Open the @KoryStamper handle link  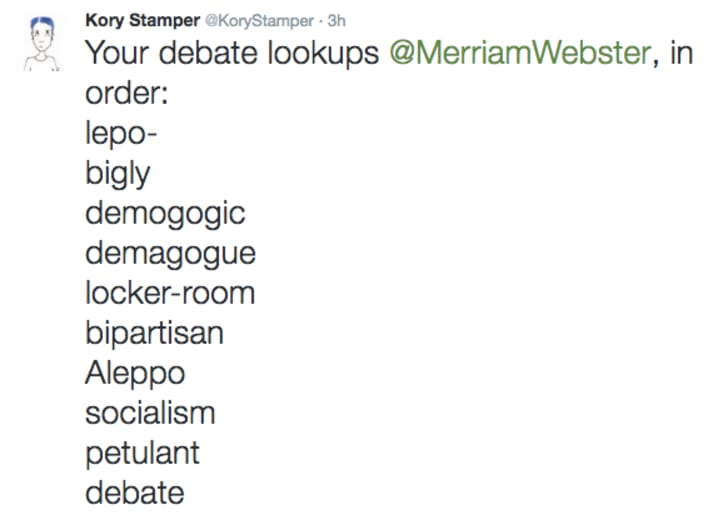tap(260, 21)
